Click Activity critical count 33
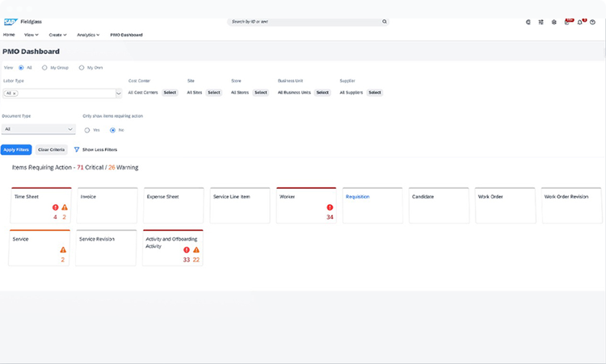The image size is (606, 364). (187, 259)
